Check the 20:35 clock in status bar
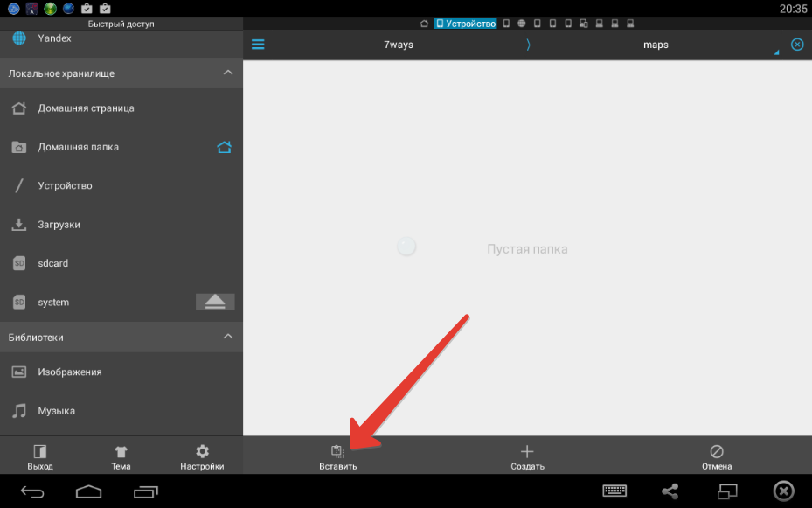Viewport: 812px width, 508px height. tap(793, 8)
